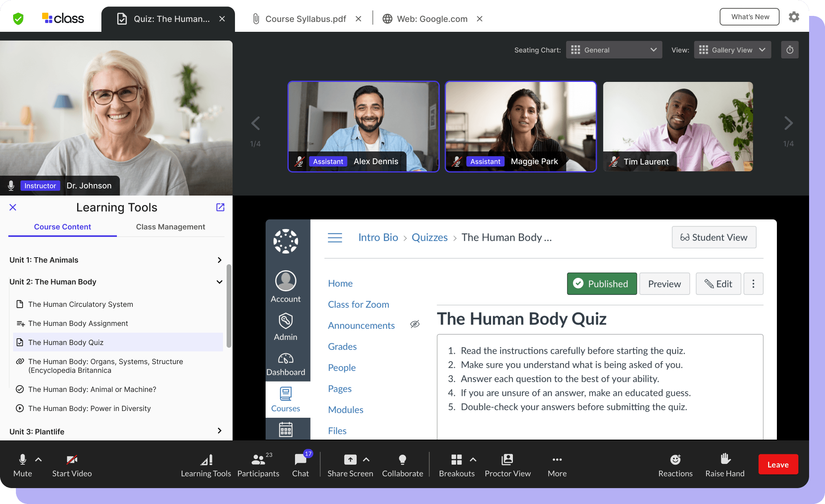Viewport: 825px width, 504px height.
Task: Go to the previous gallery page
Action: pyautogui.click(x=256, y=123)
